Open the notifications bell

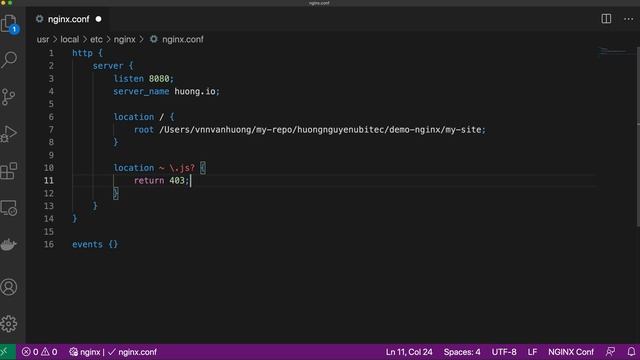click(631, 352)
